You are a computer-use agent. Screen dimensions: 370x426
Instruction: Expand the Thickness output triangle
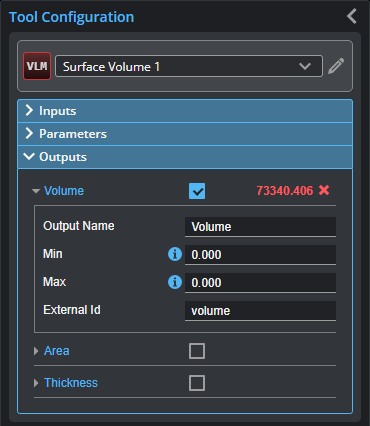tap(36, 383)
